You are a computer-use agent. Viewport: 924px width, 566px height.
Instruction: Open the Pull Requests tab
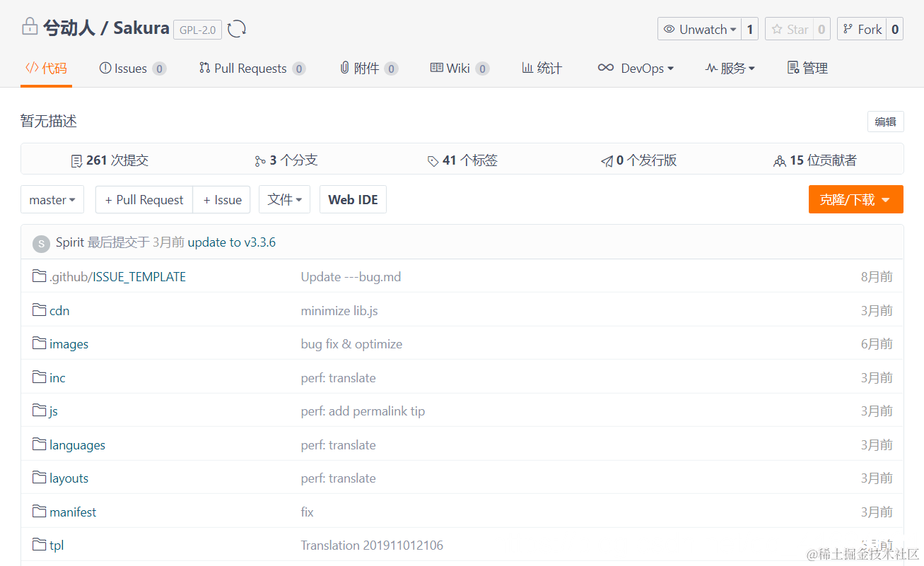(252, 69)
